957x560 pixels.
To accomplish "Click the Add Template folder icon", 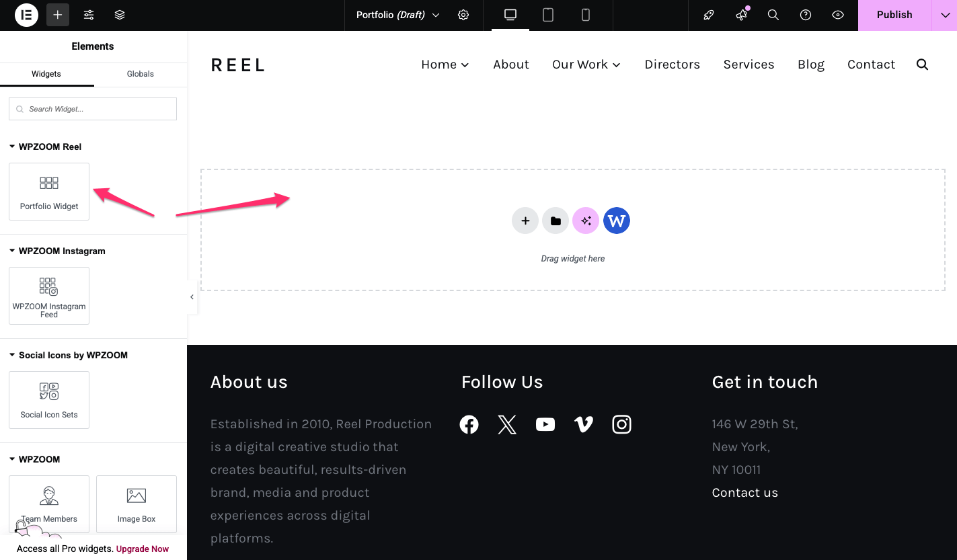I will point(556,221).
